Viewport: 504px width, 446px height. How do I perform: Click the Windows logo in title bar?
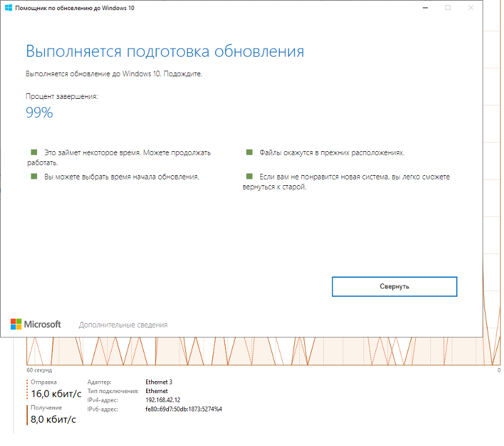(x=9, y=8)
